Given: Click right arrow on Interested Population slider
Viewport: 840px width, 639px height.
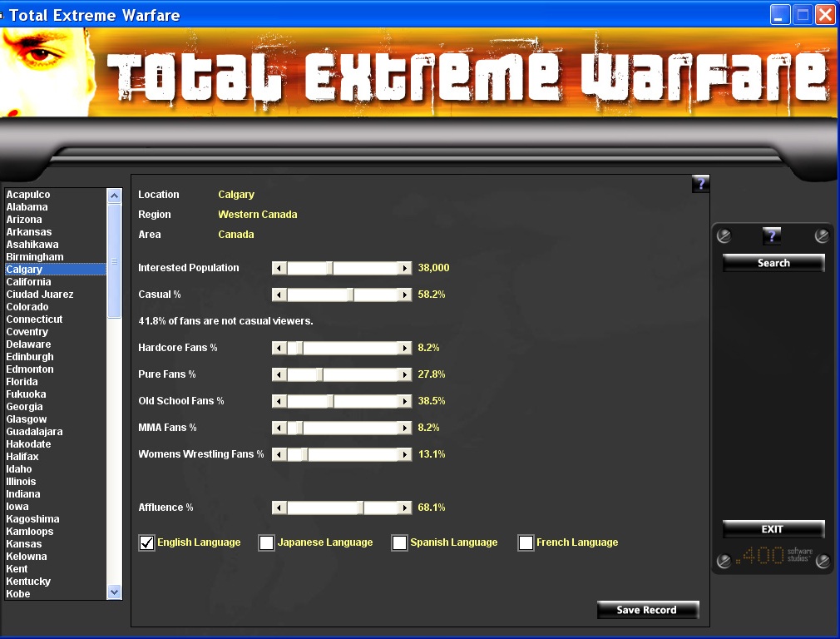Looking at the screenshot, I should pyautogui.click(x=405, y=268).
